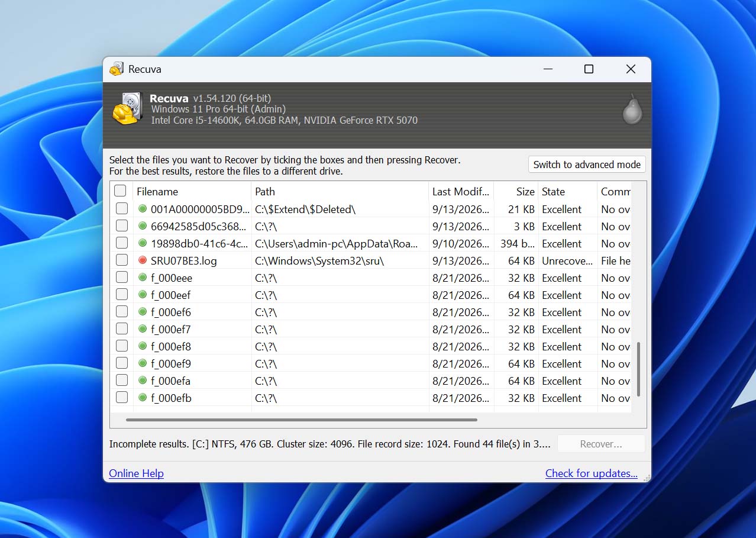The image size is (756, 538).
Task: Select the SRU07BE3.log filename
Action: tap(184, 260)
